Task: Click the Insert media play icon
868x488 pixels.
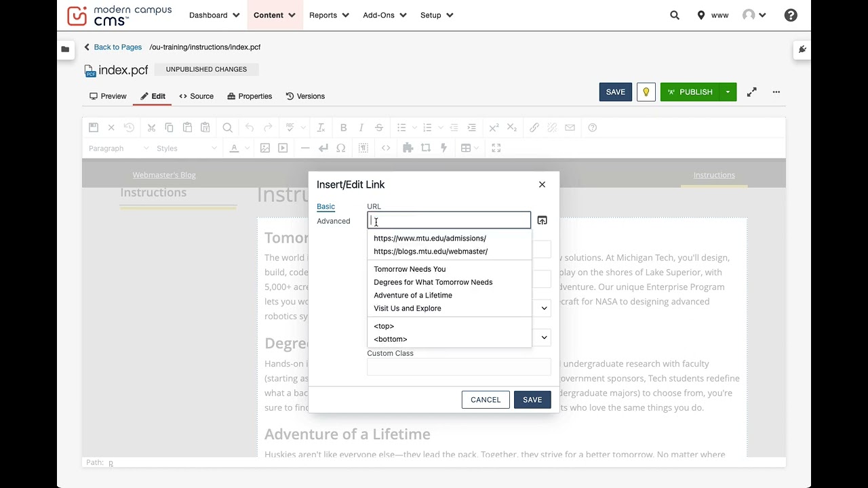Action: pos(283,148)
